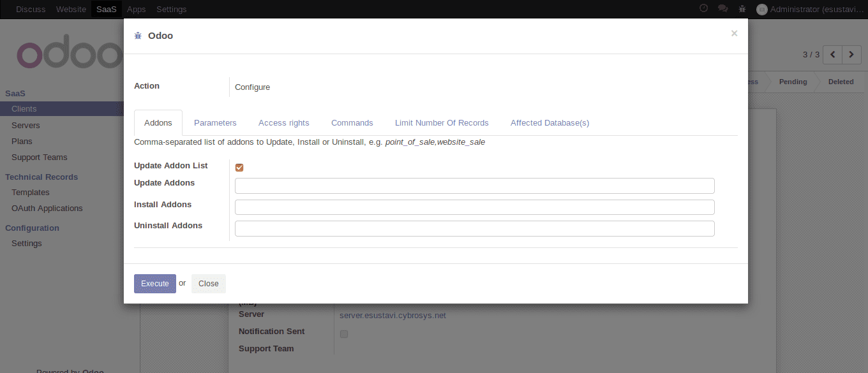This screenshot has width=868, height=373.
Task: Open SaaS menu in top bar
Action: 107,9
